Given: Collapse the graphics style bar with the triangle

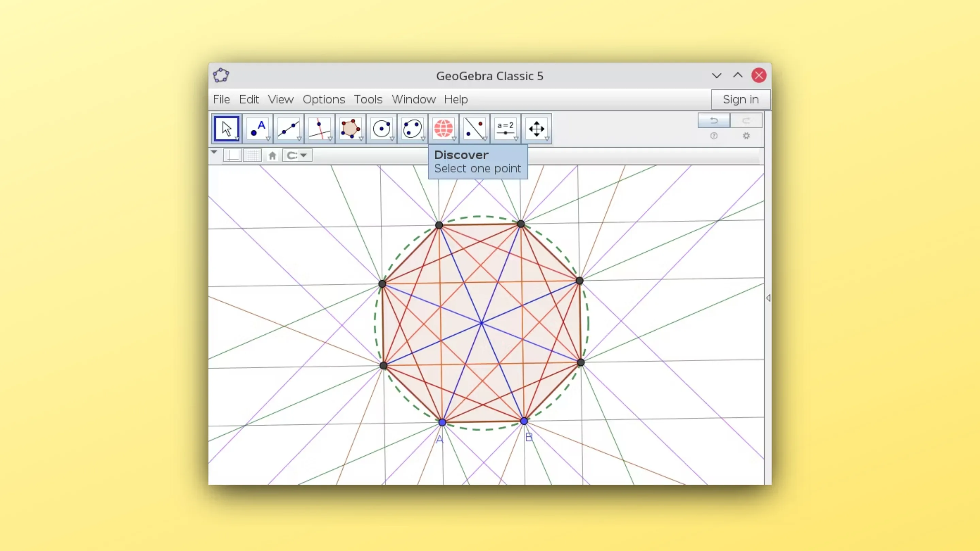Looking at the screenshot, I should pyautogui.click(x=214, y=152).
